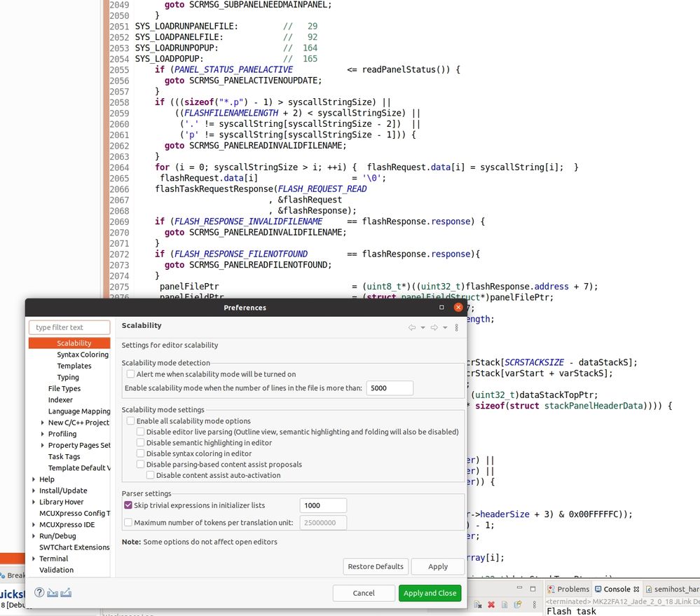
Task: Click Apply and Close button
Action: [x=430, y=593]
